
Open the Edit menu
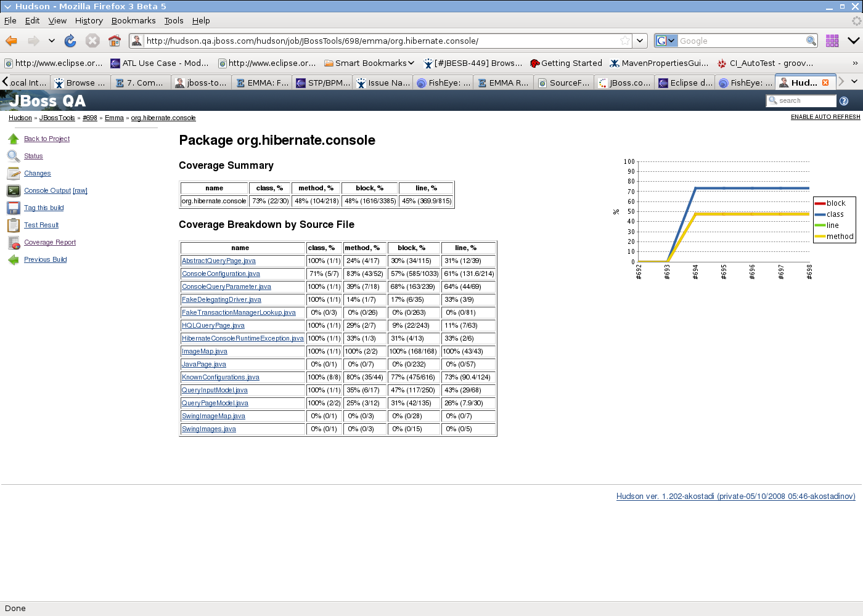[32, 20]
